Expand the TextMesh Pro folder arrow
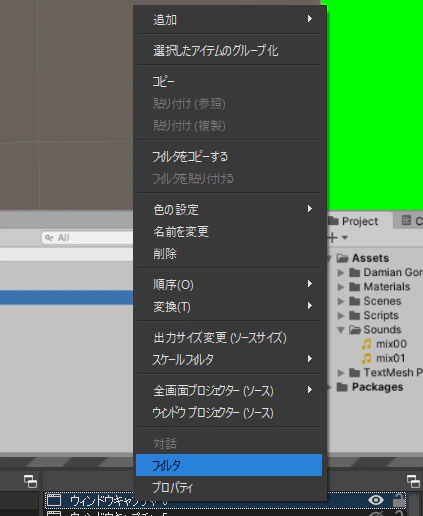The image size is (423, 516). (x=341, y=373)
